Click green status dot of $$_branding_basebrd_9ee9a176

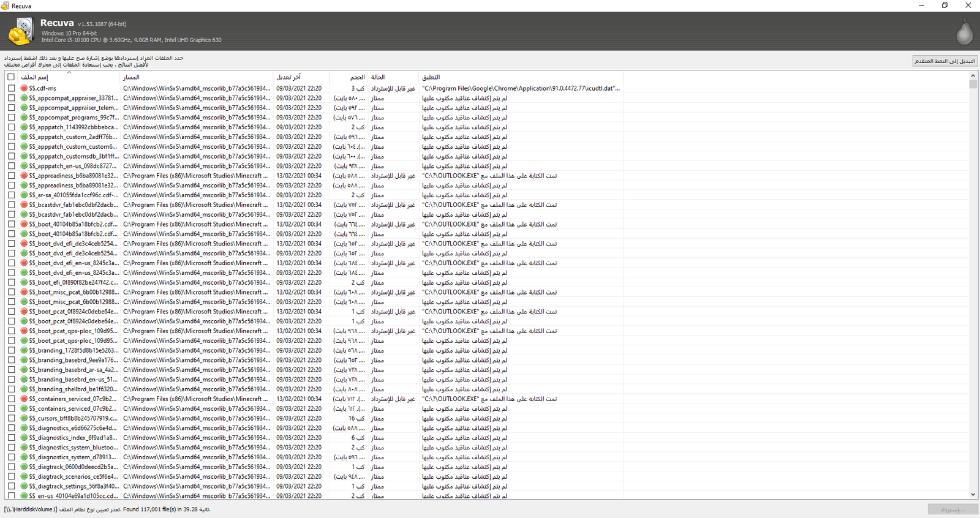coord(24,360)
